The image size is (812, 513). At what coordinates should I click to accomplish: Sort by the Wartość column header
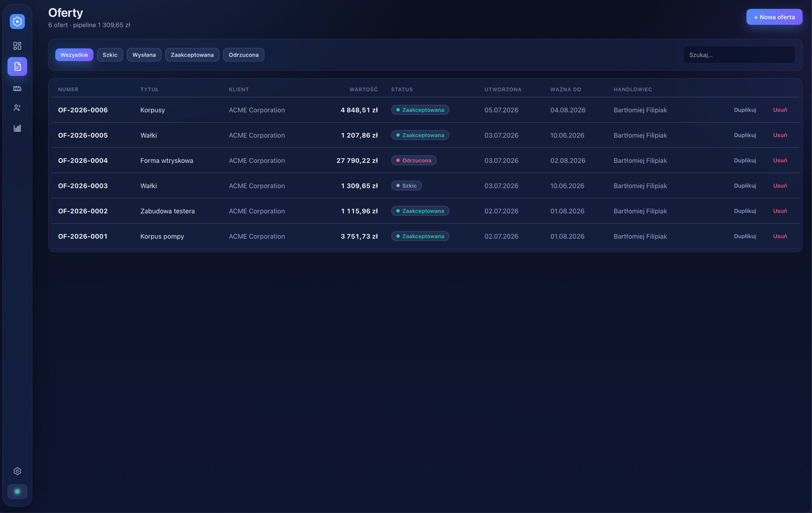[364, 89]
